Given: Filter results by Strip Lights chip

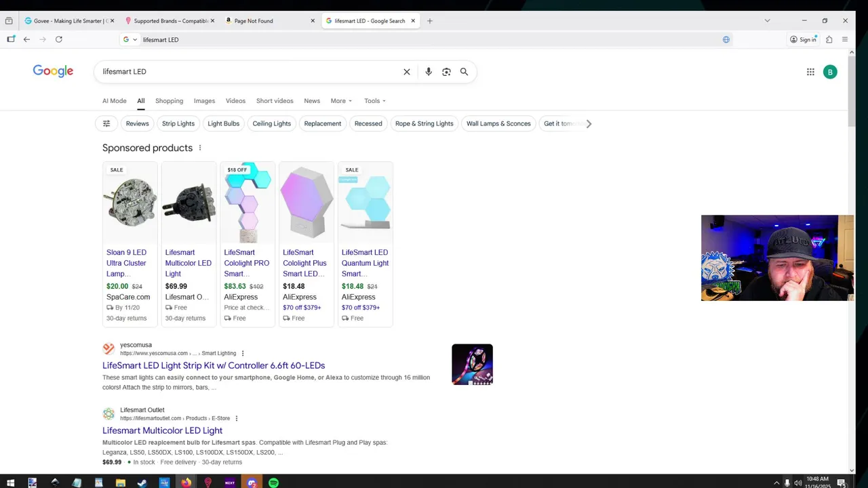Looking at the screenshot, I should (178, 123).
